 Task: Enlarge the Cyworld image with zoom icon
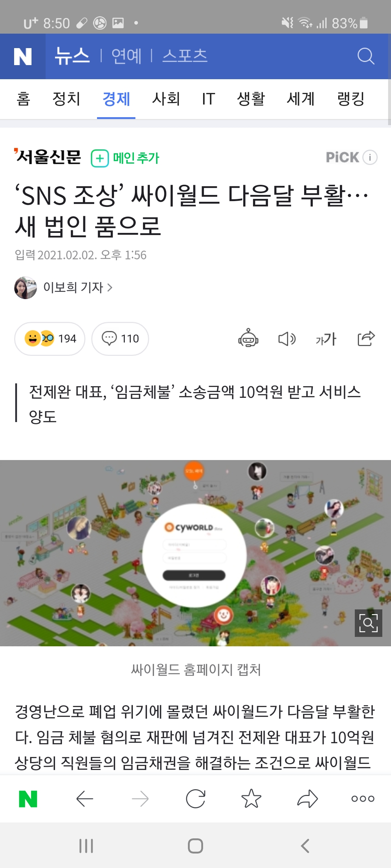click(x=369, y=623)
